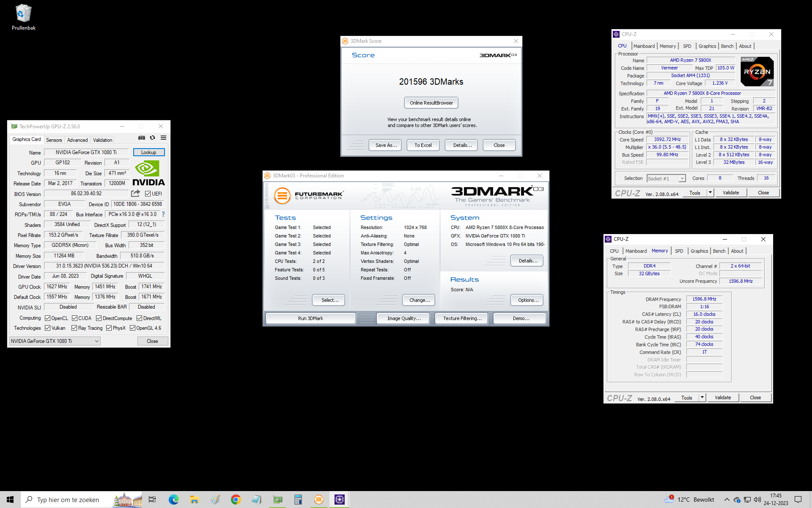Click the NVIDIA logo in GPU-Z
Screen dimensions: 812x508
148,173
